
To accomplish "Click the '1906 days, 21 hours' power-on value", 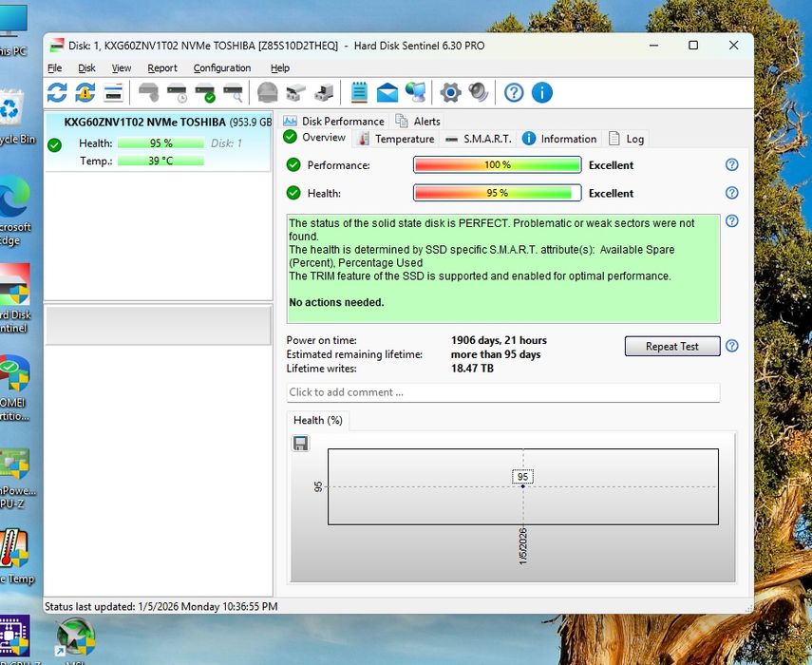I will point(499,340).
